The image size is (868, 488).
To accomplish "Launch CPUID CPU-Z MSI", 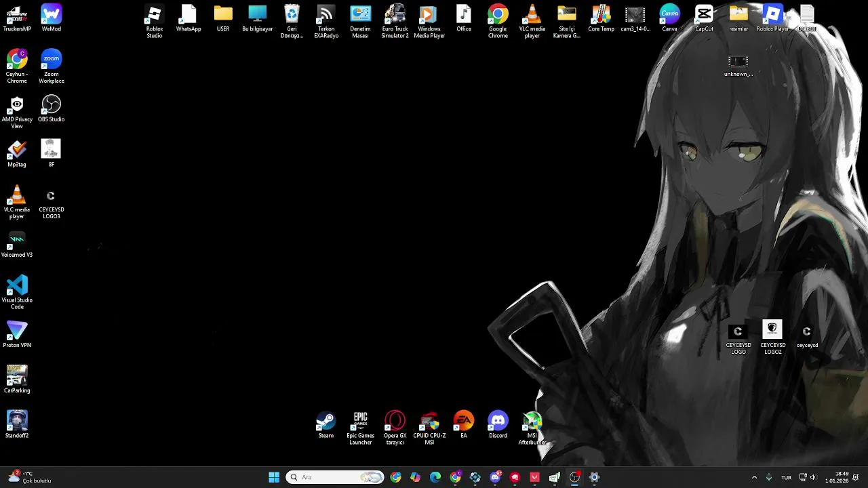I will [429, 428].
